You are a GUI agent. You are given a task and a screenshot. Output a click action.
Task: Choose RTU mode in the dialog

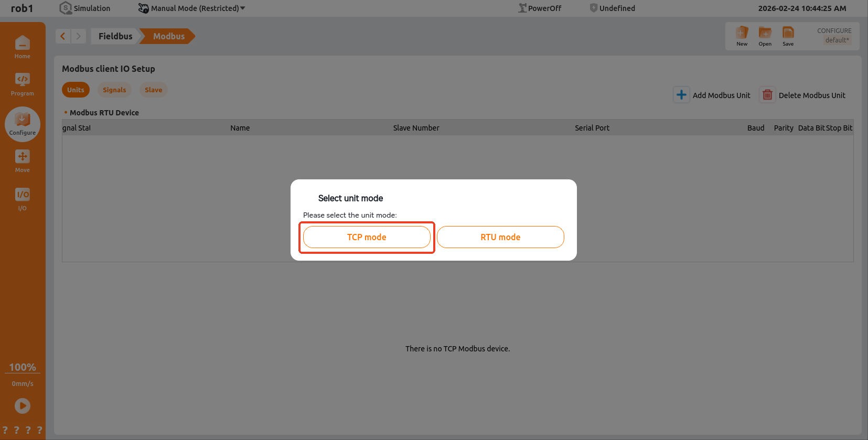(x=500, y=237)
